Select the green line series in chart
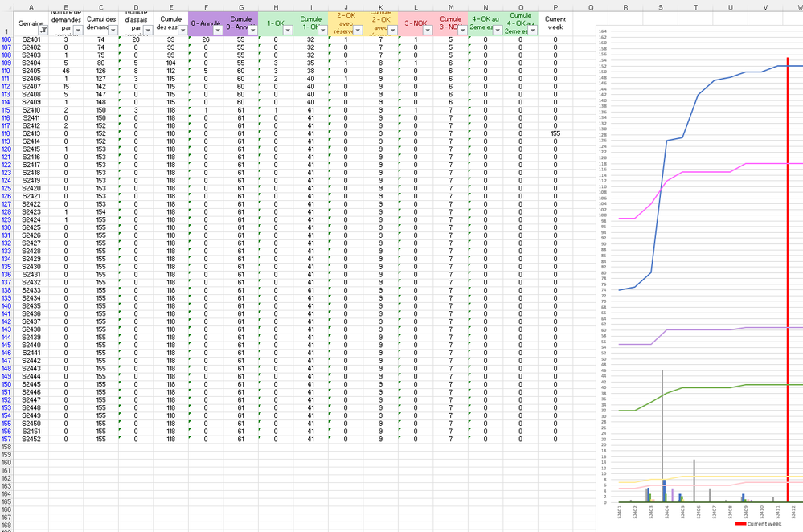 707,387
